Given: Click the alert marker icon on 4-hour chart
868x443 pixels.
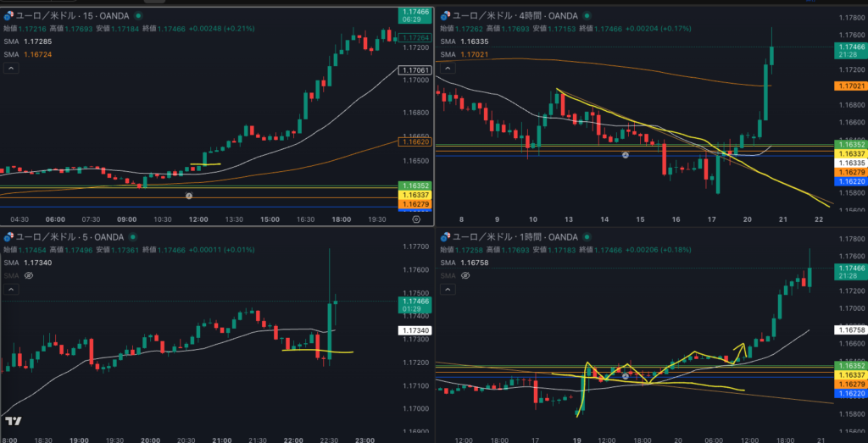Looking at the screenshot, I should [626, 155].
